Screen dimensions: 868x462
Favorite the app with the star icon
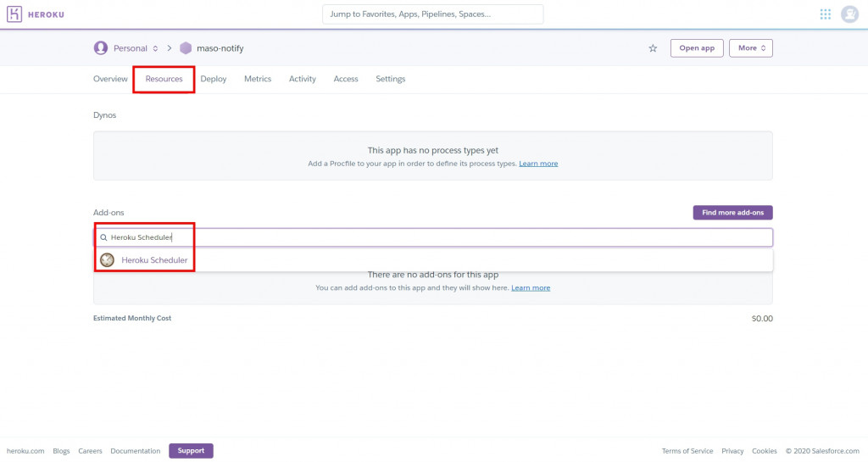pyautogui.click(x=654, y=48)
